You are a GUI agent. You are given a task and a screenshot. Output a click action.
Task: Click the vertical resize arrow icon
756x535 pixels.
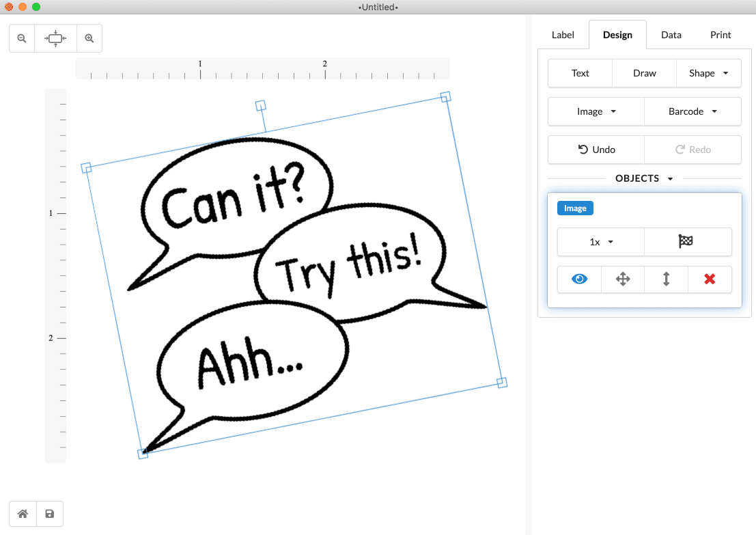(666, 279)
